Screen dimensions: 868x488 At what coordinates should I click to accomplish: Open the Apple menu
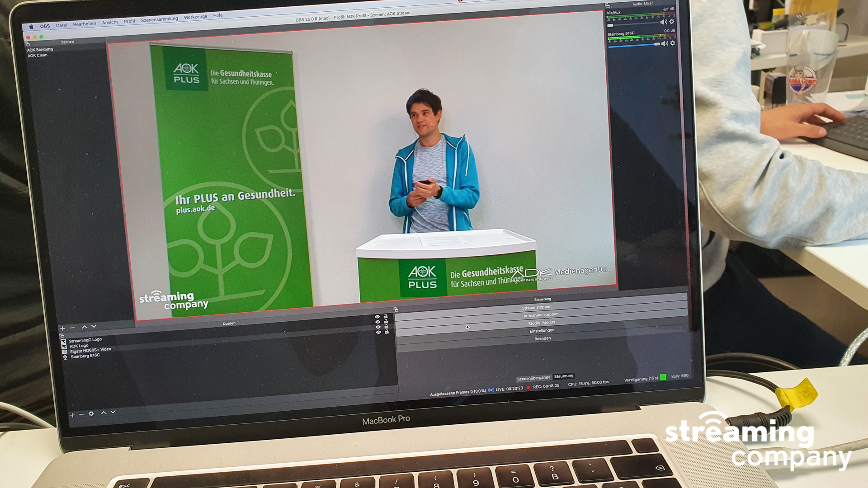click(x=31, y=27)
